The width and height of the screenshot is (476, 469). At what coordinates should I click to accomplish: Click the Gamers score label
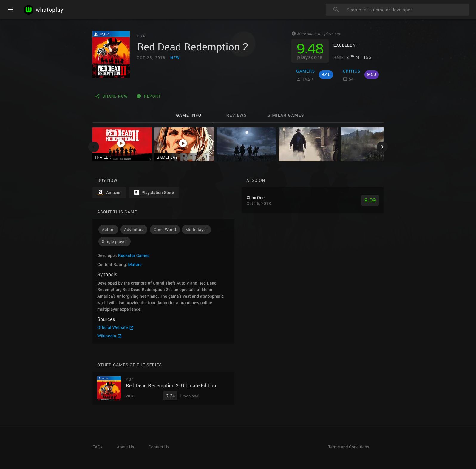coord(305,71)
